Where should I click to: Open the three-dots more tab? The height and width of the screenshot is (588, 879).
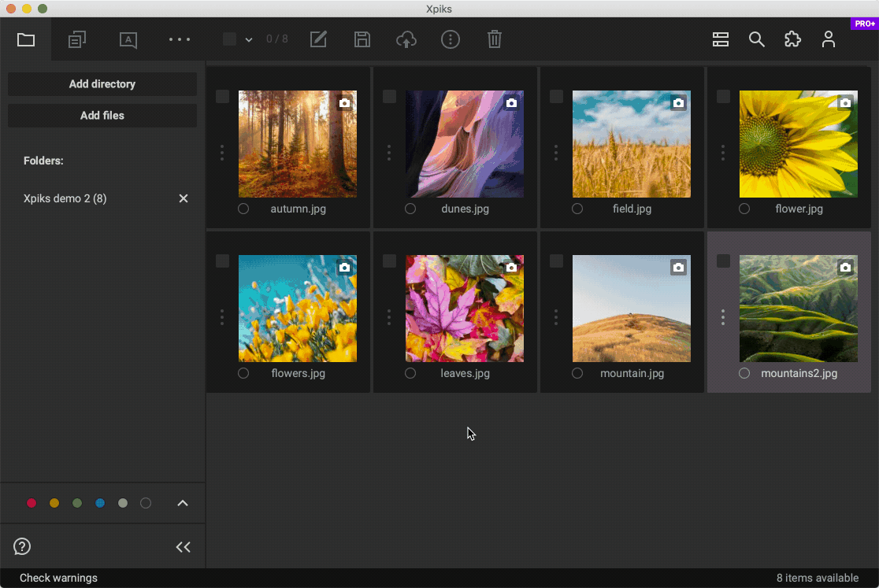point(180,39)
